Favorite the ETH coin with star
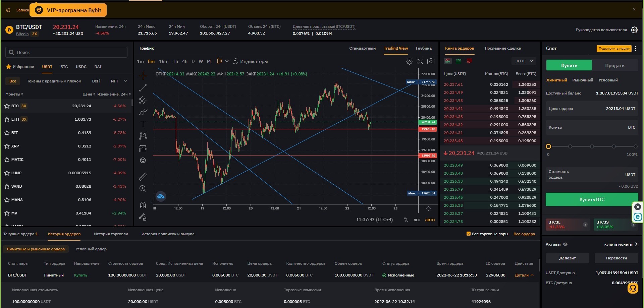644x308 pixels. pyautogui.click(x=7, y=119)
